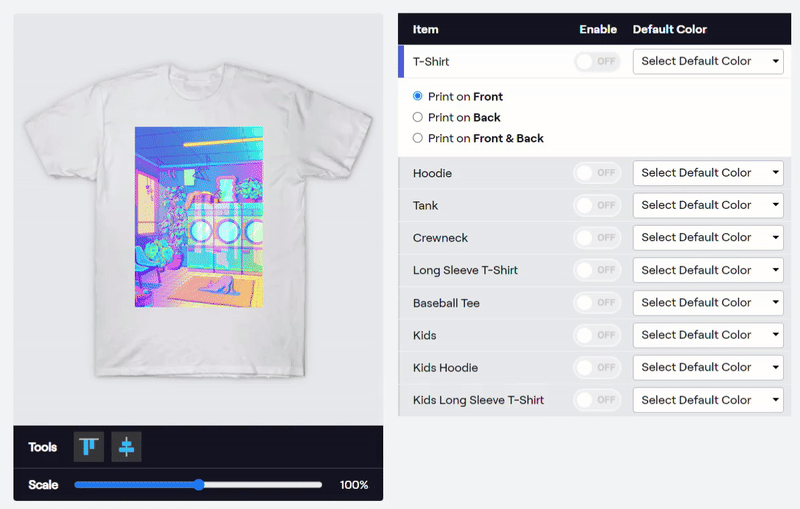This screenshot has height=509, width=800.
Task: Expand Baseball Tee default color dropdown
Action: pos(708,302)
